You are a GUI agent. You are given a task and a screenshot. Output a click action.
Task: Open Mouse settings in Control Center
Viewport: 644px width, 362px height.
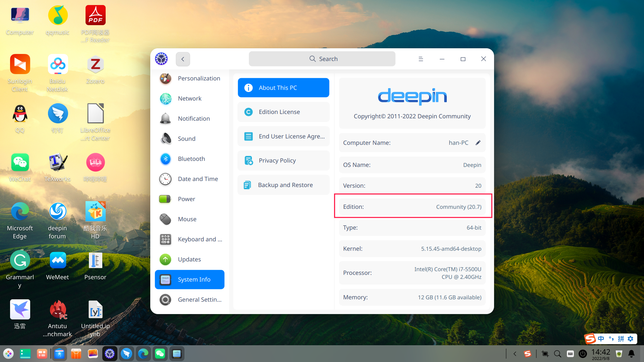187,219
